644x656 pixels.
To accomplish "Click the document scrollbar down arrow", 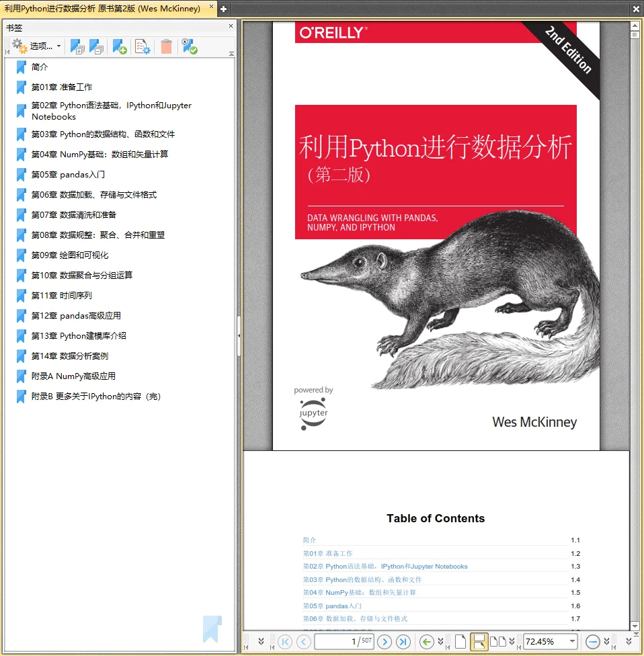I will coord(635,626).
